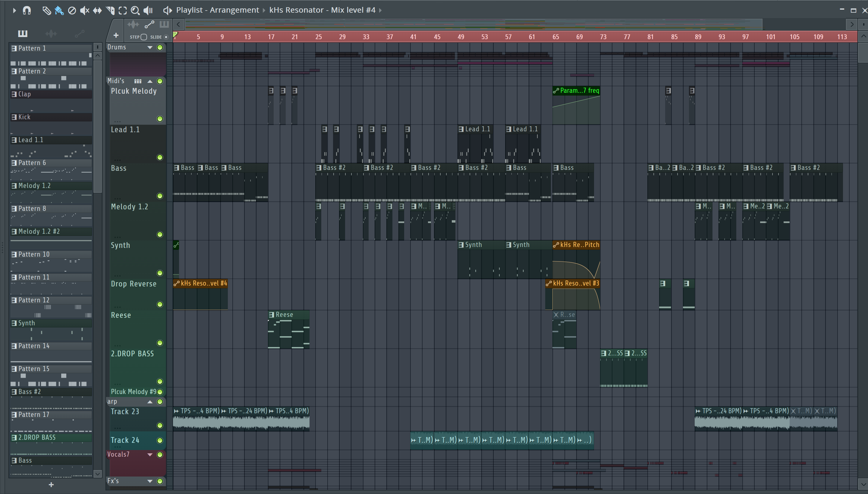
Task: Mute the Lead 1.1 track
Action: pyautogui.click(x=160, y=158)
